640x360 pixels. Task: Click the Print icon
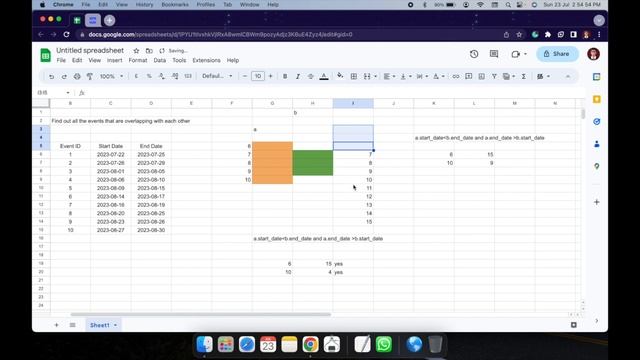click(77, 76)
